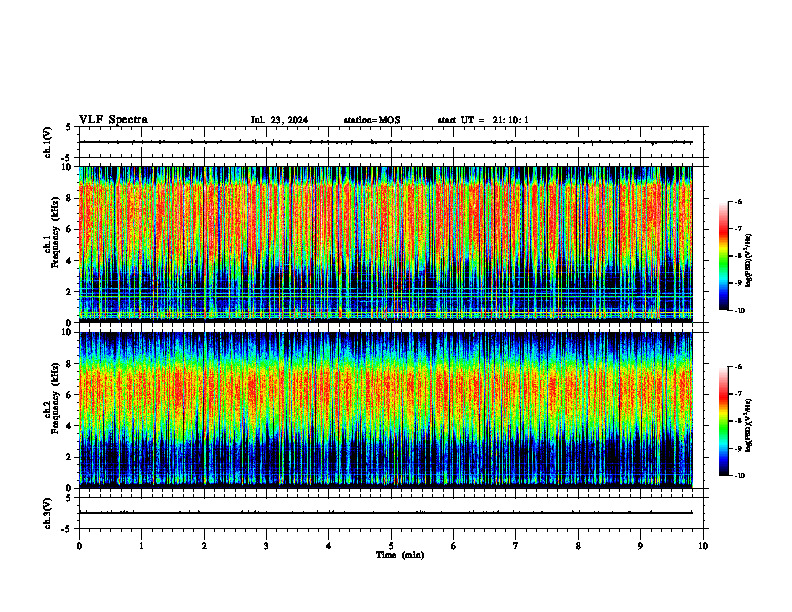Click the ch.1 voltage waveform trace
Viewport: 792px width, 612px height.
385,142
